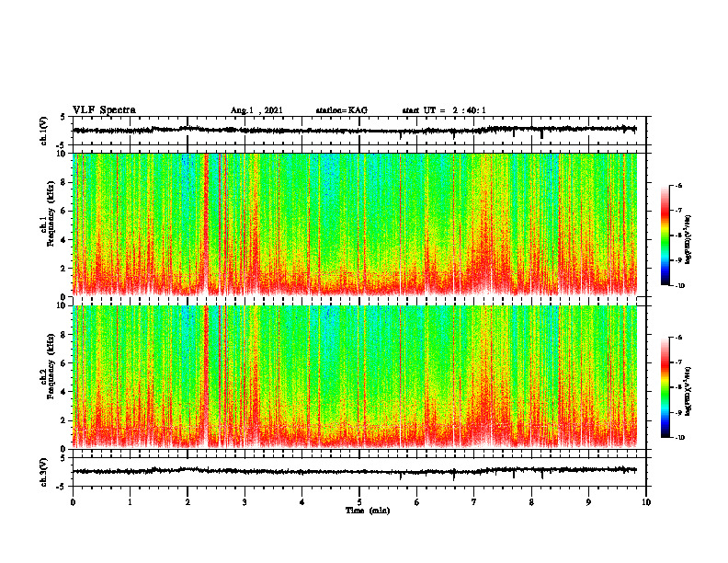
Task: Click the "-8" tick on ch.2 color bar
Action: coord(679,387)
